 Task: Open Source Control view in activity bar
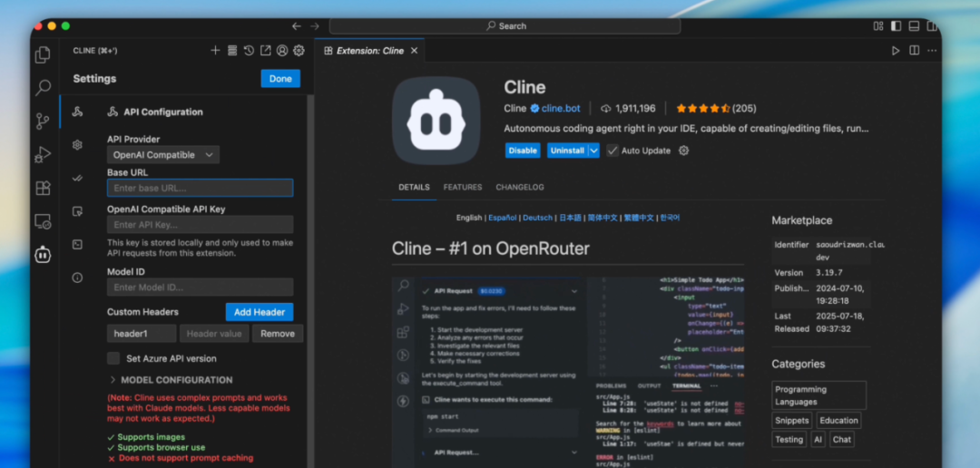coord(43,122)
